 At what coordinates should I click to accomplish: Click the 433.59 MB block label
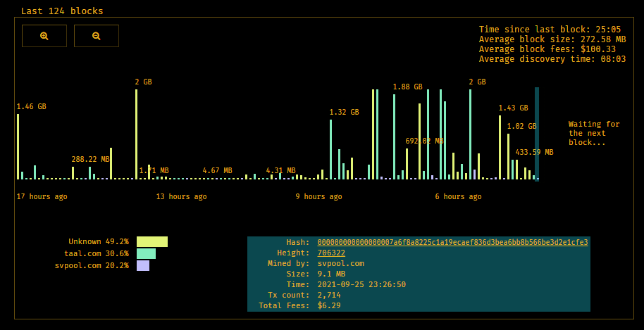534,152
